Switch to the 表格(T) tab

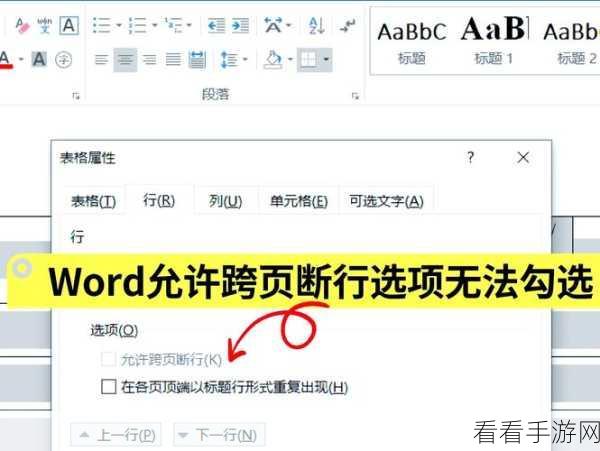pyautogui.click(x=93, y=201)
